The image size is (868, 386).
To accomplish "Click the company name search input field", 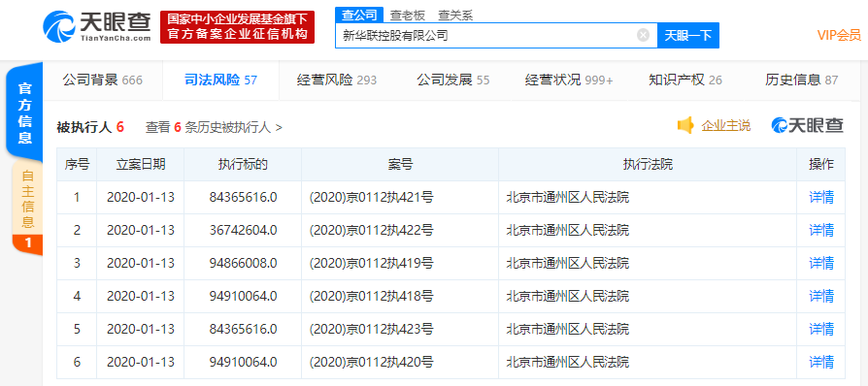I will pyautogui.click(x=487, y=35).
